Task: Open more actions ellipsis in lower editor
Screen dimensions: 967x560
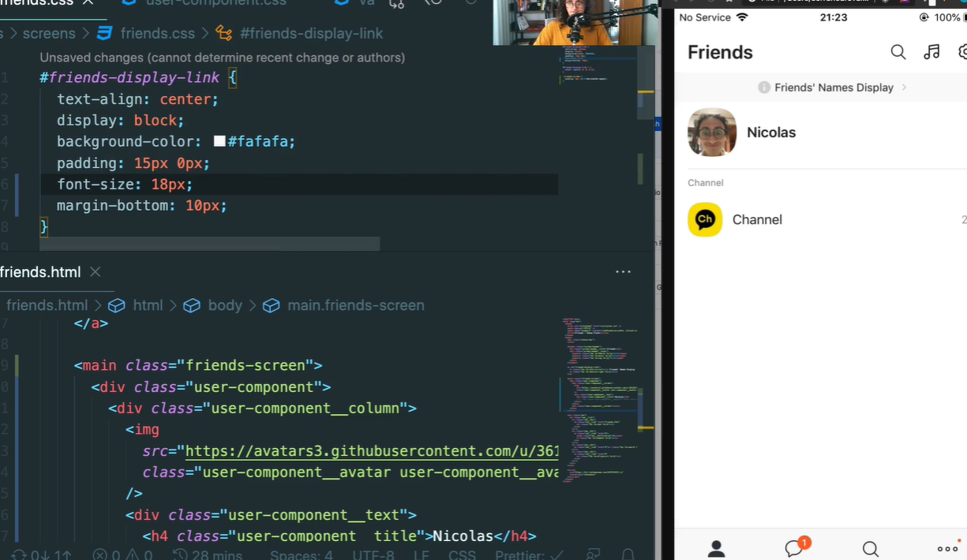Action: pyautogui.click(x=623, y=272)
